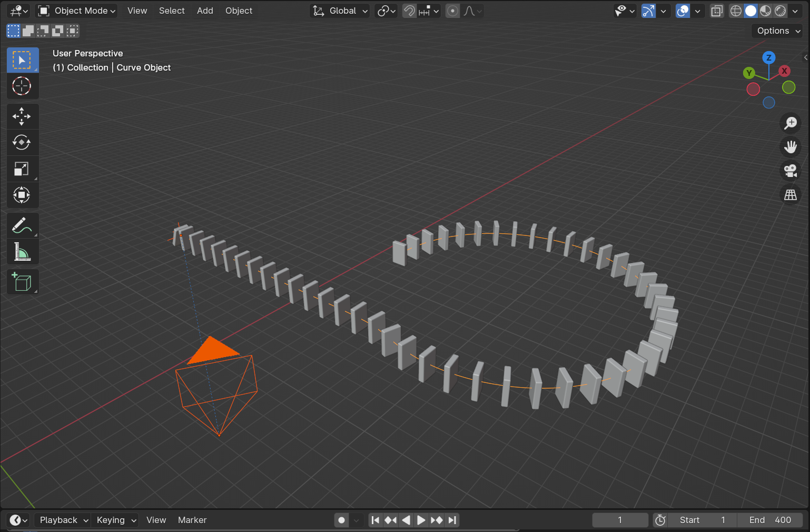Choose the Move tool
Image resolution: width=810 pixels, height=532 pixels.
[x=22, y=116]
